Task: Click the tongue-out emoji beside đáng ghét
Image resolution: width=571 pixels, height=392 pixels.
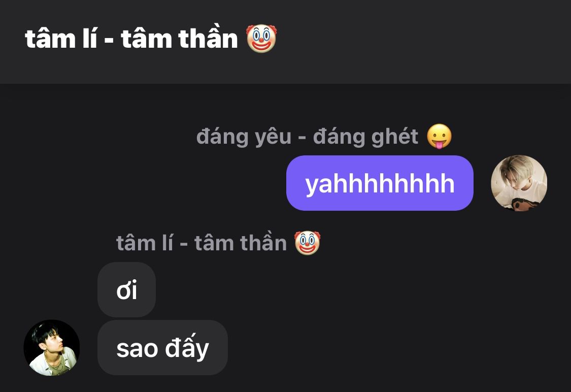Action: pos(439,136)
